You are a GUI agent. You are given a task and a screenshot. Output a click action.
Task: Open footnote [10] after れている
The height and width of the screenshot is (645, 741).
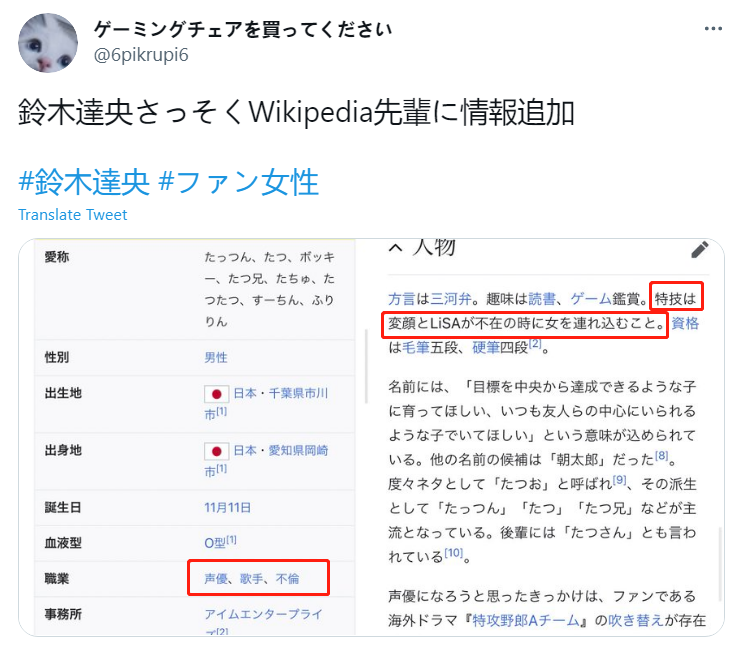454,552
